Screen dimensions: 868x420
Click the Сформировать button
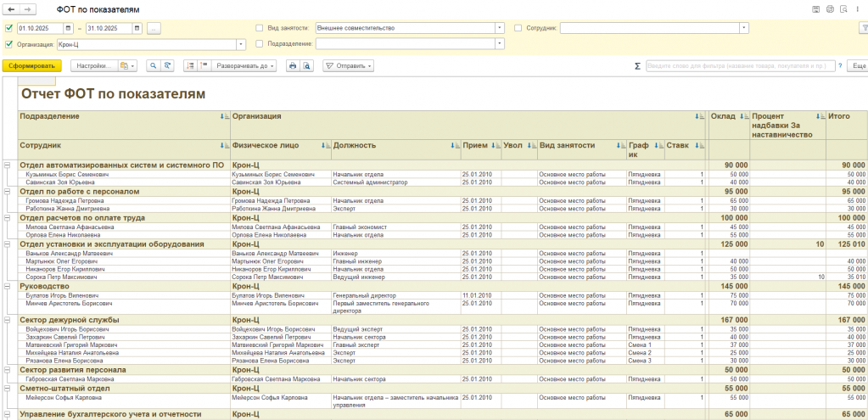click(32, 65)
